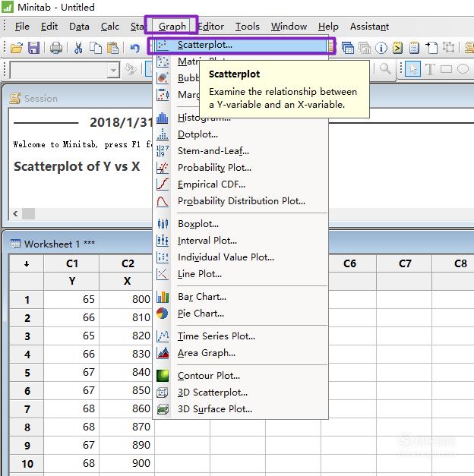The image size is (474, 476).
Task: Select Contour Plot... menu entry
Action: click(240, 376)
